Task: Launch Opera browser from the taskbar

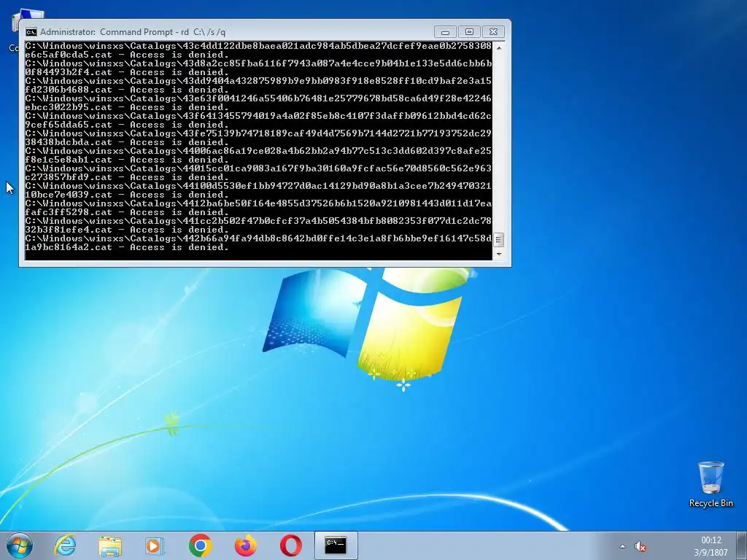Action: 290,545
